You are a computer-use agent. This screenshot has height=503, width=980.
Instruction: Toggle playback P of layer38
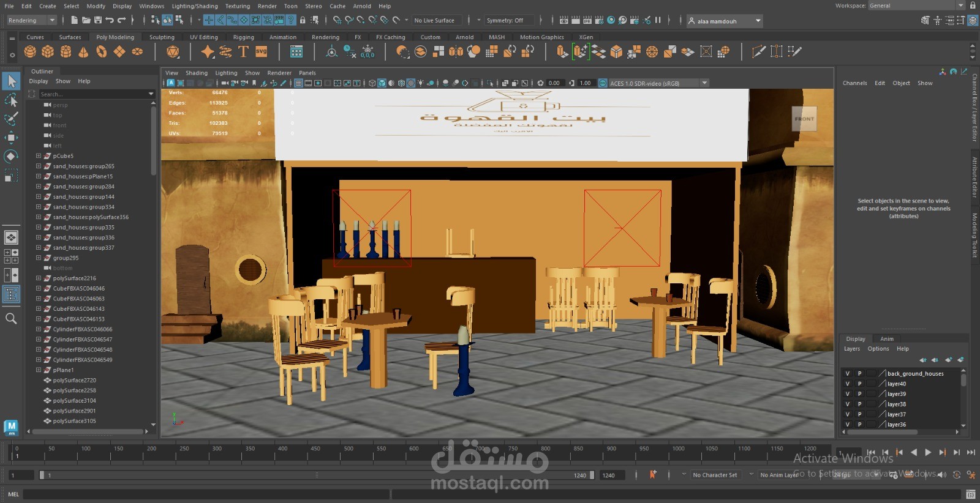pos(859,404)
